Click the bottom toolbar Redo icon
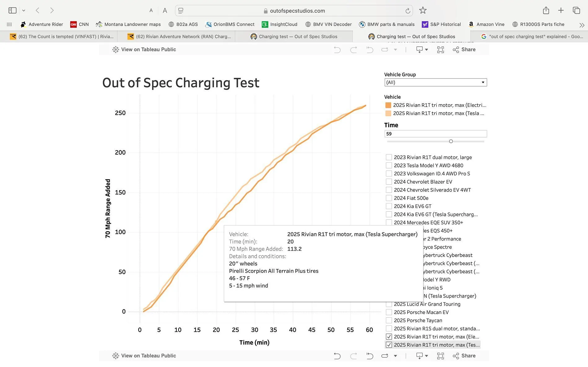 (353, 356)
